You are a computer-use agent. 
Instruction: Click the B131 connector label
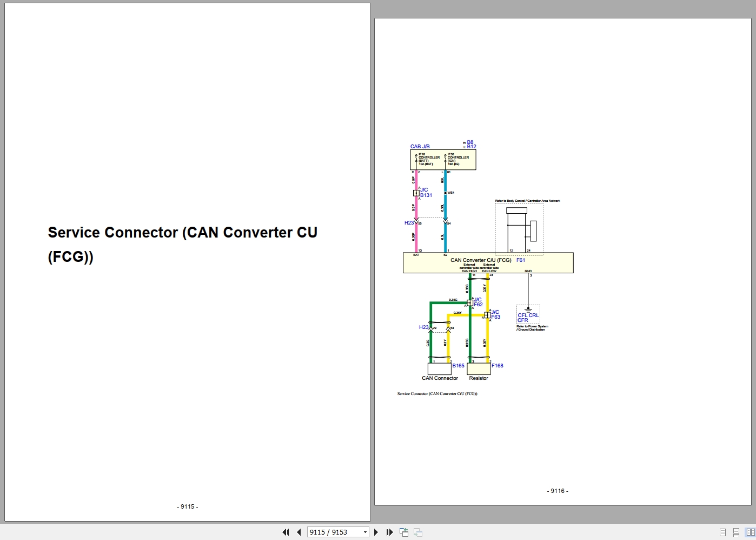[426, 195]
